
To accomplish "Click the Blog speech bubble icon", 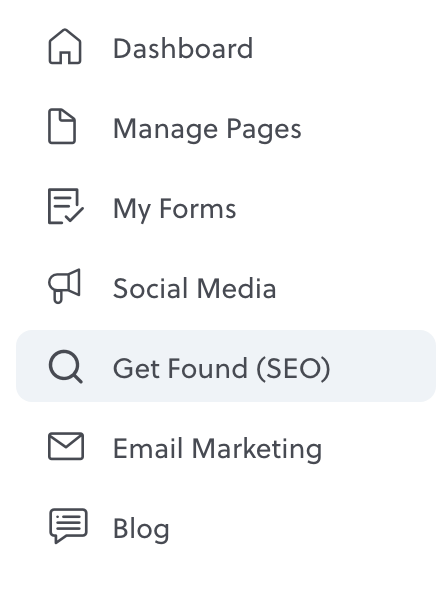I will (x=68, y=526).
